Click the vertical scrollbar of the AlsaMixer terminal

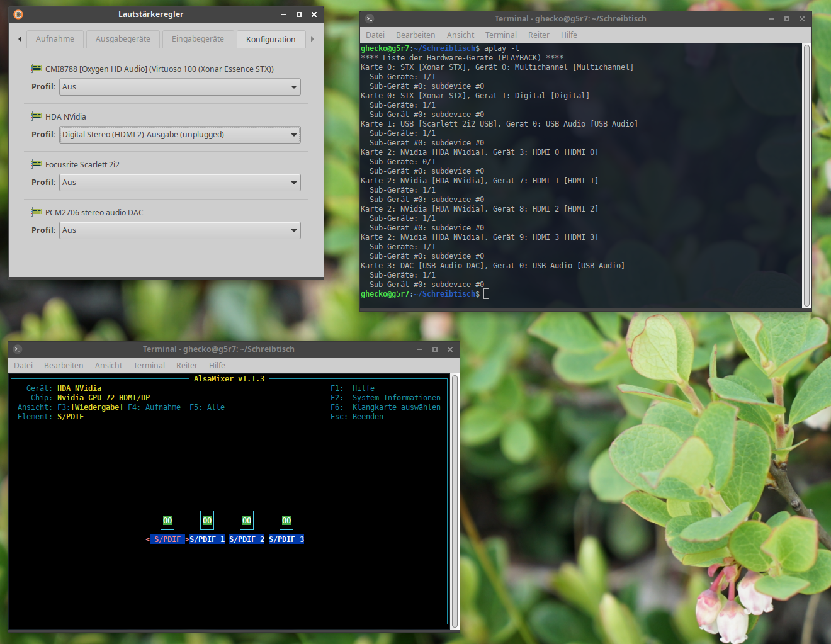455,501
